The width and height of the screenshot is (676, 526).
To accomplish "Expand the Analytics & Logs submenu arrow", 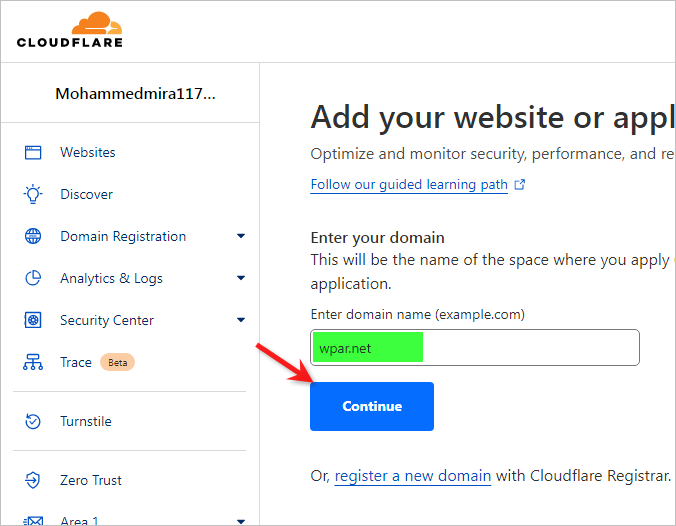I will click(240, 279).
